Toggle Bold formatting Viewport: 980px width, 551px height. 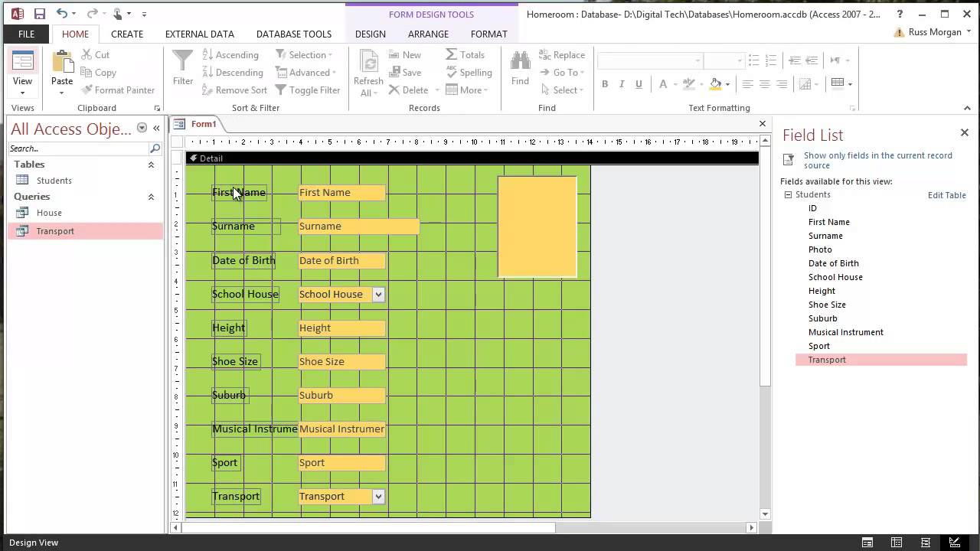click(605, 84)
